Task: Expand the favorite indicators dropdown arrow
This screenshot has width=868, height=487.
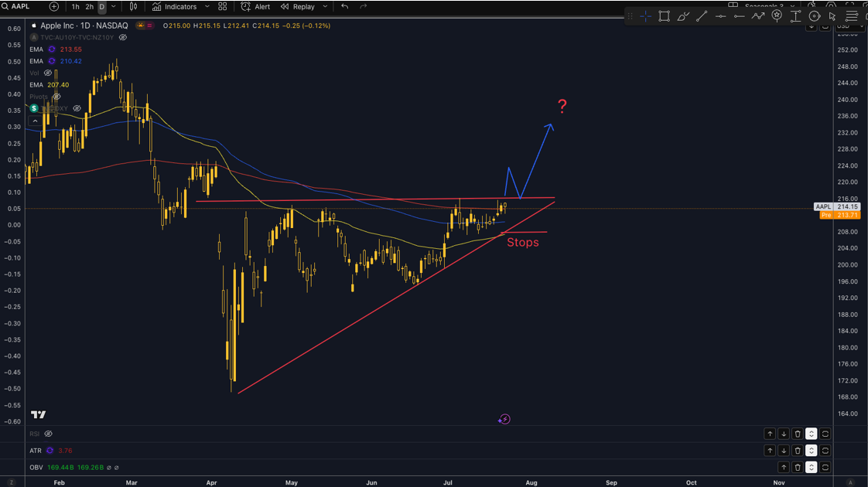Action: (x=207, y=7)
